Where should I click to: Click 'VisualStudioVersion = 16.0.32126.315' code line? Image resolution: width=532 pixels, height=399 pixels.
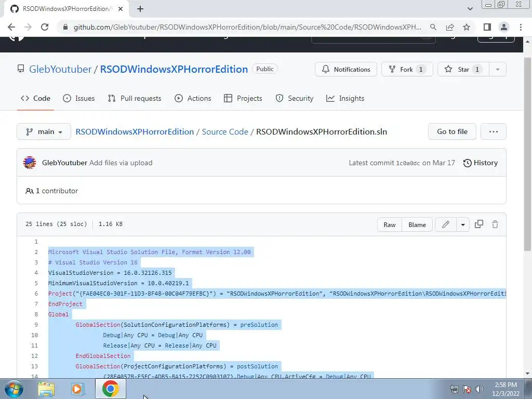(x=110, y=273)
